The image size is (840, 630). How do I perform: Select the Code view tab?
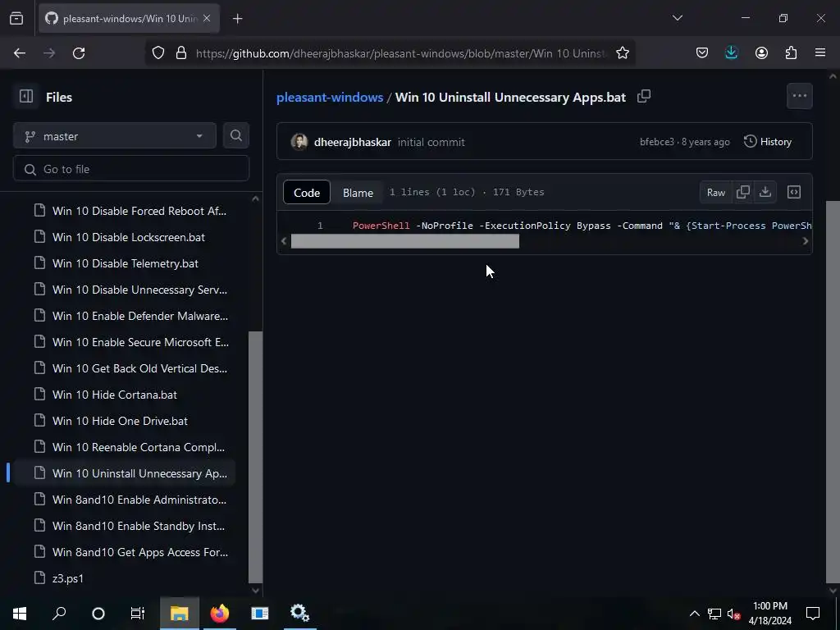coord(307,192)
